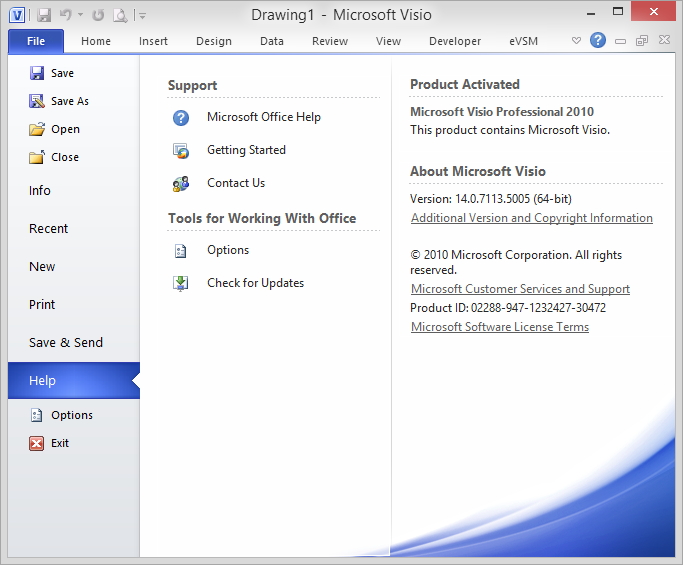Switch to the Data ribbon tab
Viewport: 683px width, 565px height.
[272, 41]
